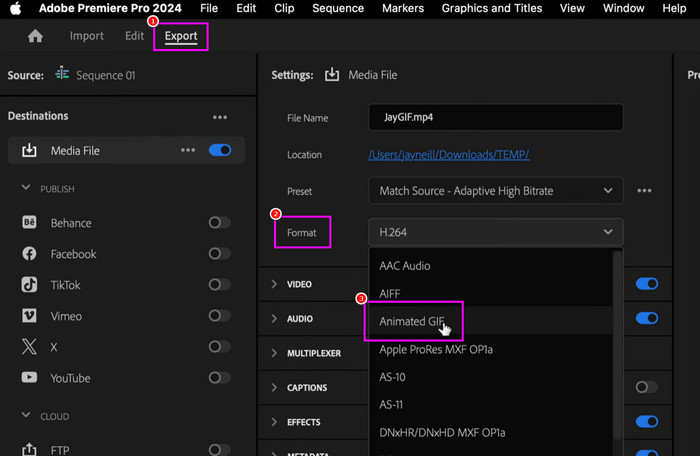This screenshot has height=456, width=700.
Task: Open the Markers menu
Action: pos(403,8)
